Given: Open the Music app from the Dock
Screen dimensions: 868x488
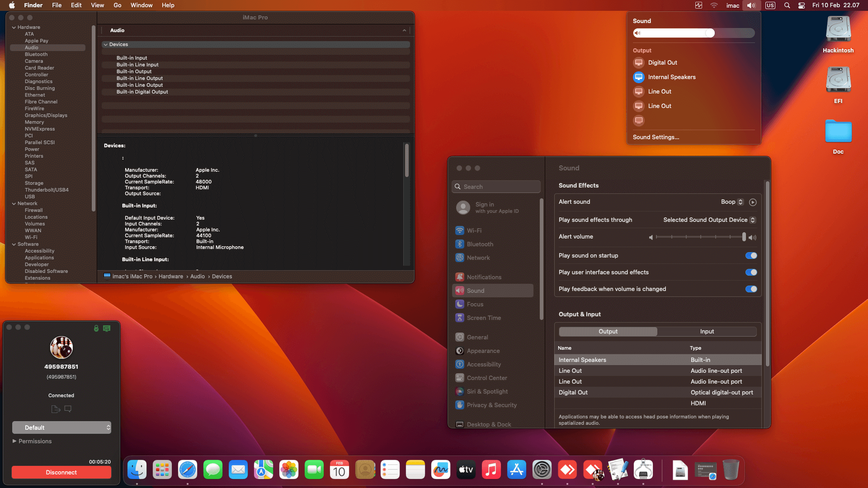Looking at the screenshot, I should coord(491,470).
